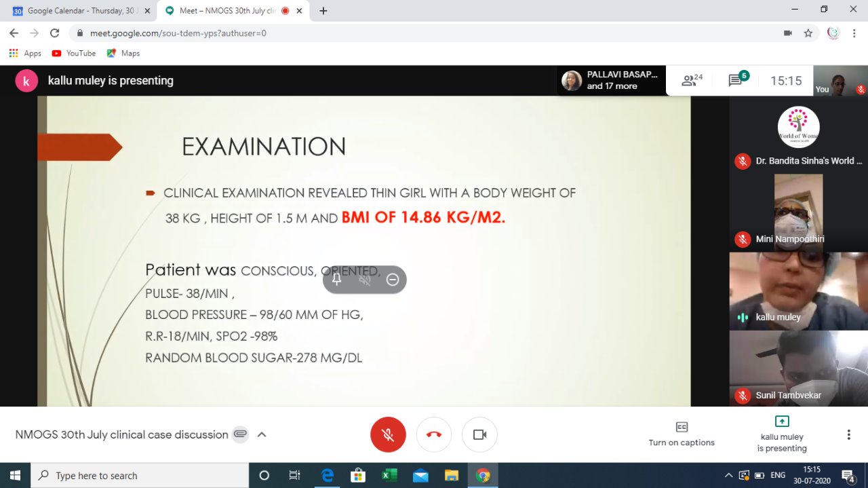Click the pin icon on presentation overlay
This screenshot has width=868, height=488.
click(336, 280)
